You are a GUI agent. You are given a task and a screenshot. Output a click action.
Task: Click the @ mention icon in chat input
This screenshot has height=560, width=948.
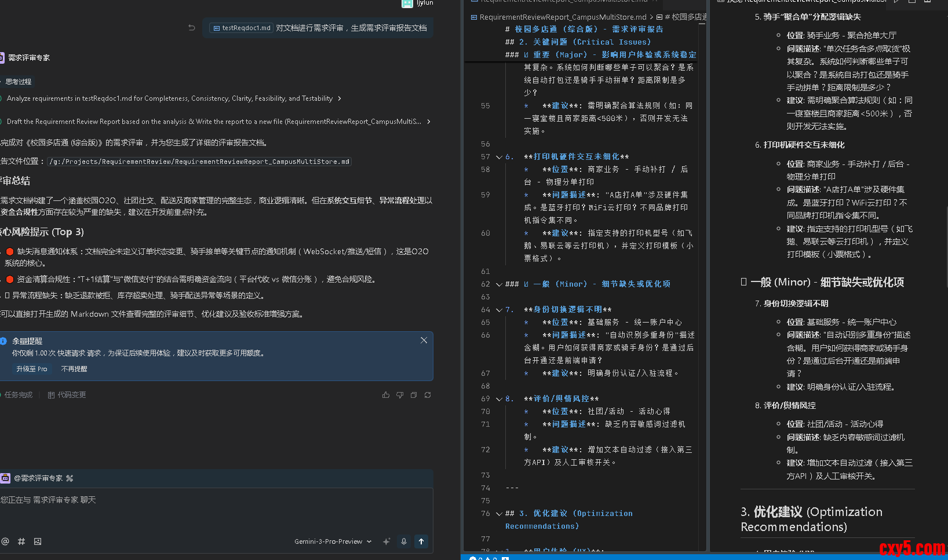5,541
